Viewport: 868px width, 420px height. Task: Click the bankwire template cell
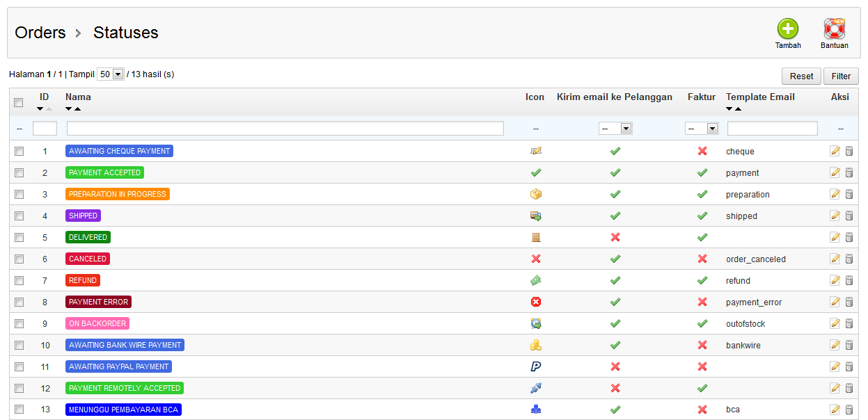pos(743,346)
